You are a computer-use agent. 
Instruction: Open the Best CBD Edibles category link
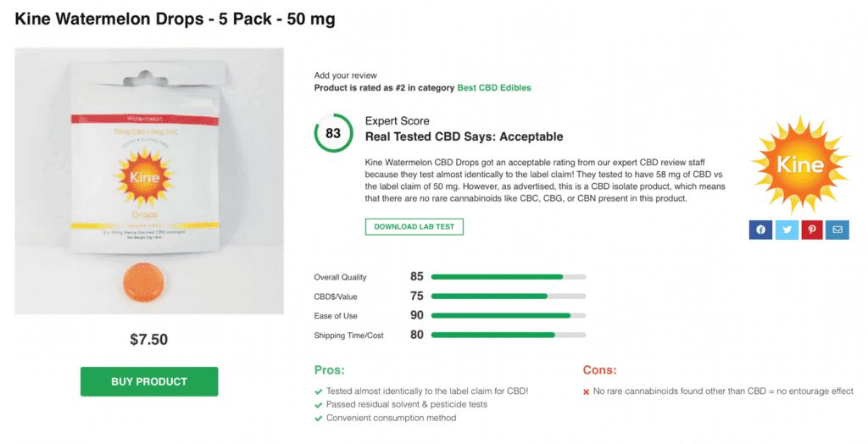494,87
